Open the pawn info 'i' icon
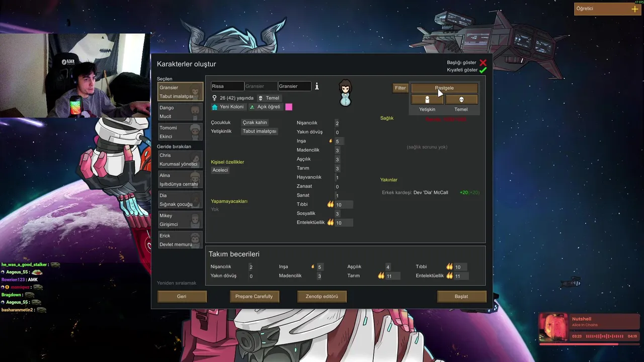 click(317, 86)
